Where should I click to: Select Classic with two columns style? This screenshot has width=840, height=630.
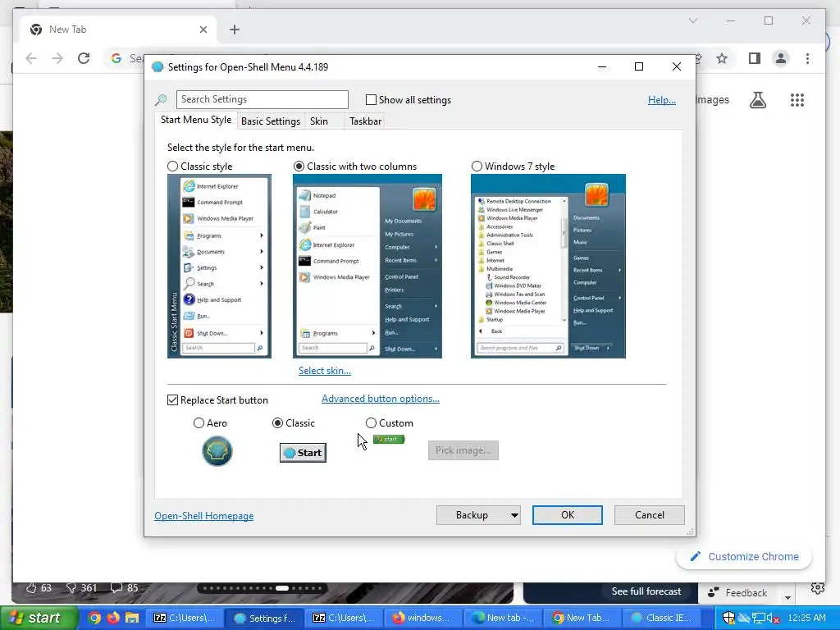(299, 167)
